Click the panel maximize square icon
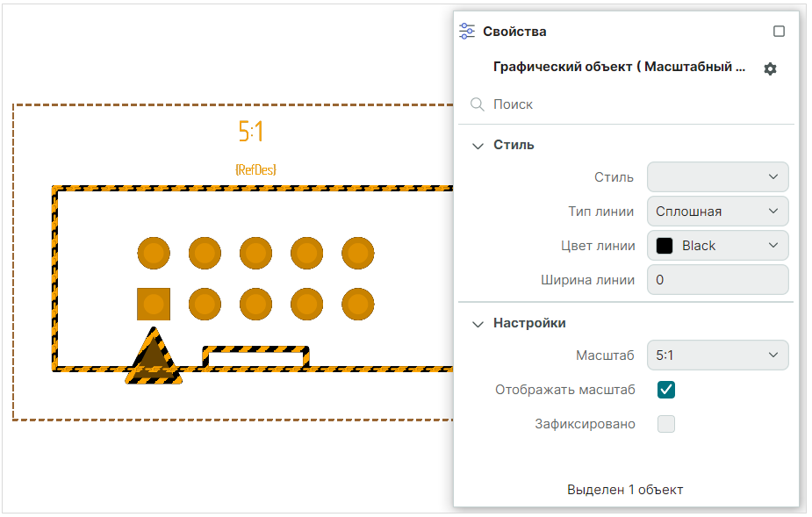 click(779, 32)
